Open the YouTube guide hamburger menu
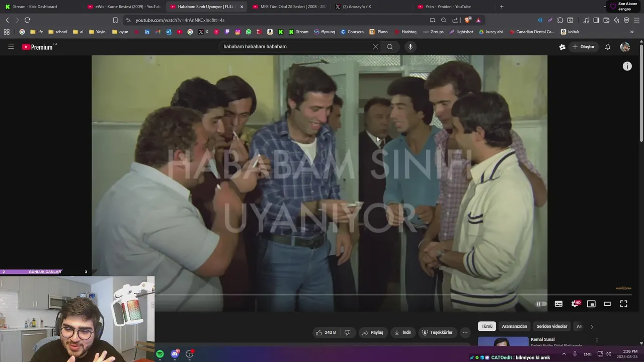Image resolution: width=644 pixels, height=362 pixels. [11, 47]
